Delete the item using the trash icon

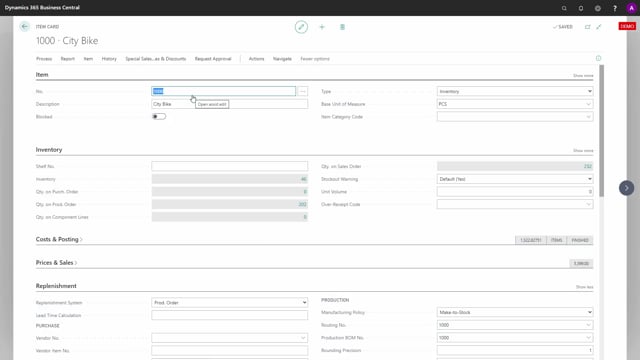342,27
